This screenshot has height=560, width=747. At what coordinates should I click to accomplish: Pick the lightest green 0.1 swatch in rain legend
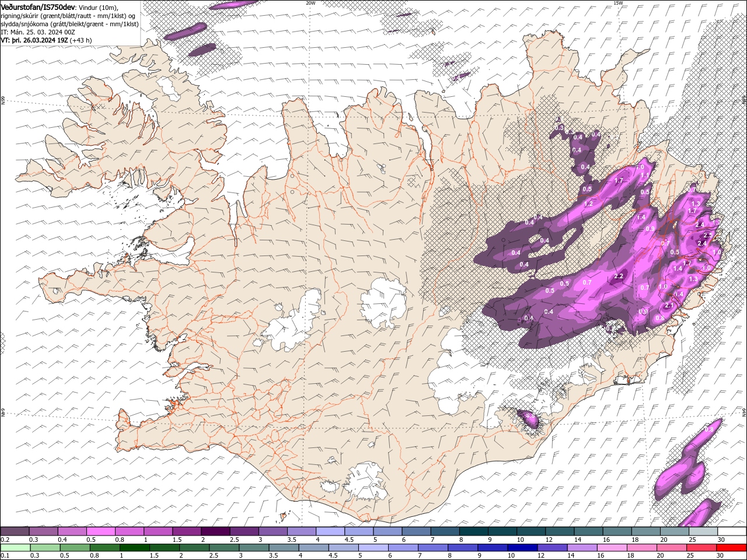15,547
